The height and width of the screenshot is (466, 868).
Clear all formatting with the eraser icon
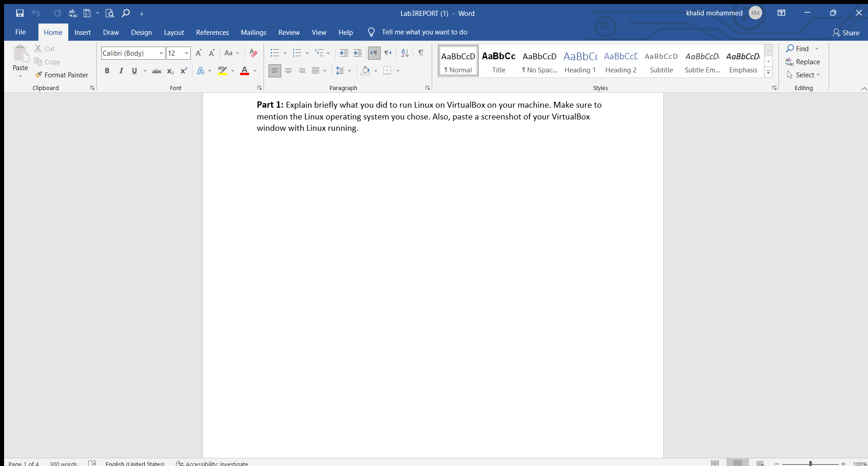(x=253, y=53)
